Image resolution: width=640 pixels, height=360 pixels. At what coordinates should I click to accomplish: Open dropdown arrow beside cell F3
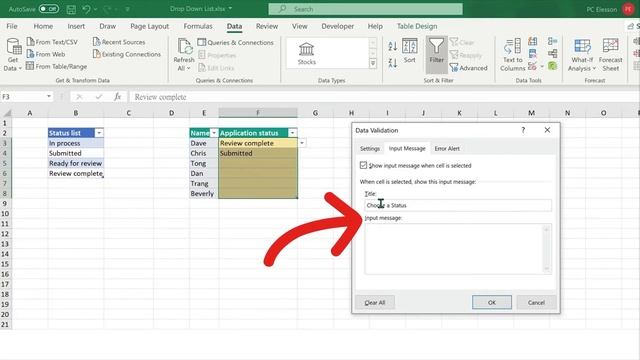(302, 143)
